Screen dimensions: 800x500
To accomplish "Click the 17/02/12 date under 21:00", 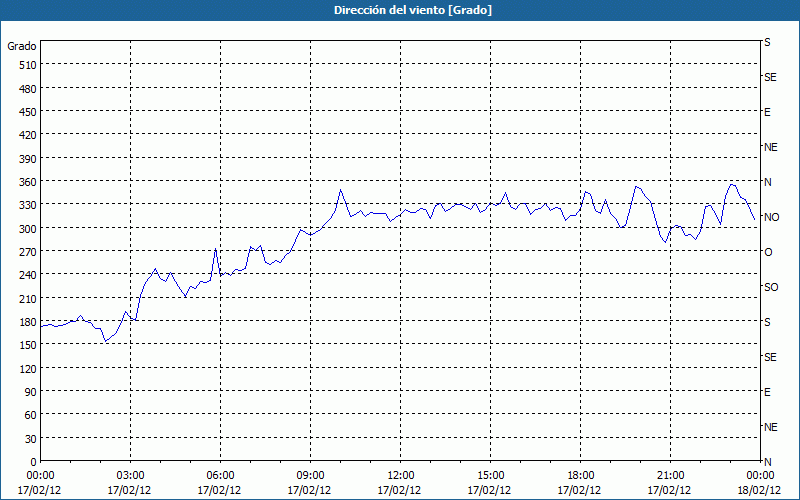I will point(670,490).
